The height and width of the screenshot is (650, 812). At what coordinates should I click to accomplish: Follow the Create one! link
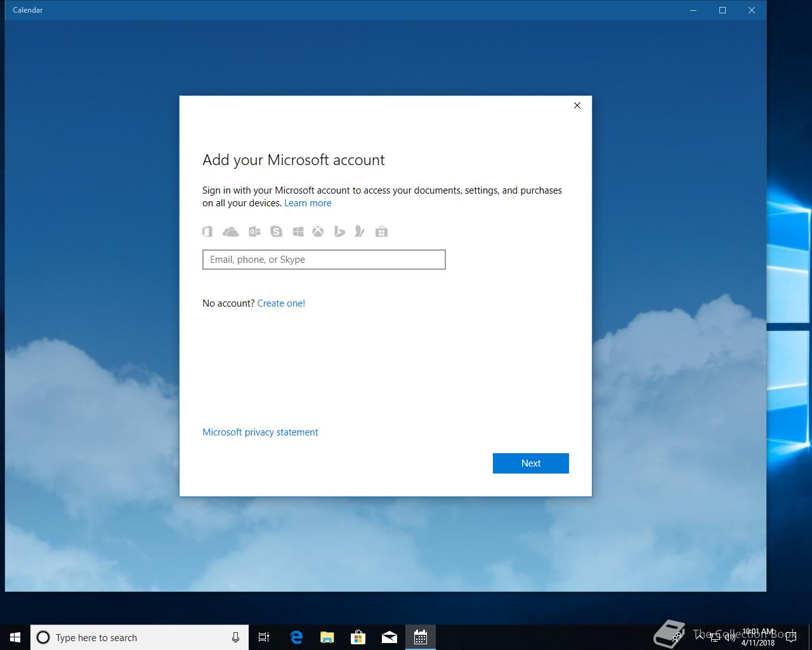(x=281, y=303)
